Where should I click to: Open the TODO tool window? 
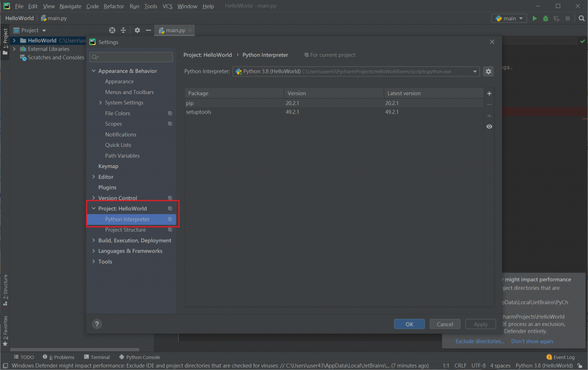point(24,357)
